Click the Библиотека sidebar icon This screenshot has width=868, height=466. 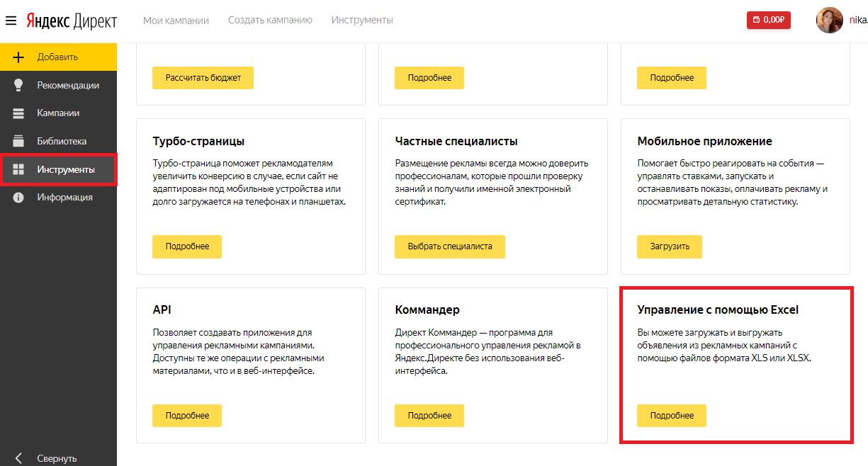[x=19, y=141]
